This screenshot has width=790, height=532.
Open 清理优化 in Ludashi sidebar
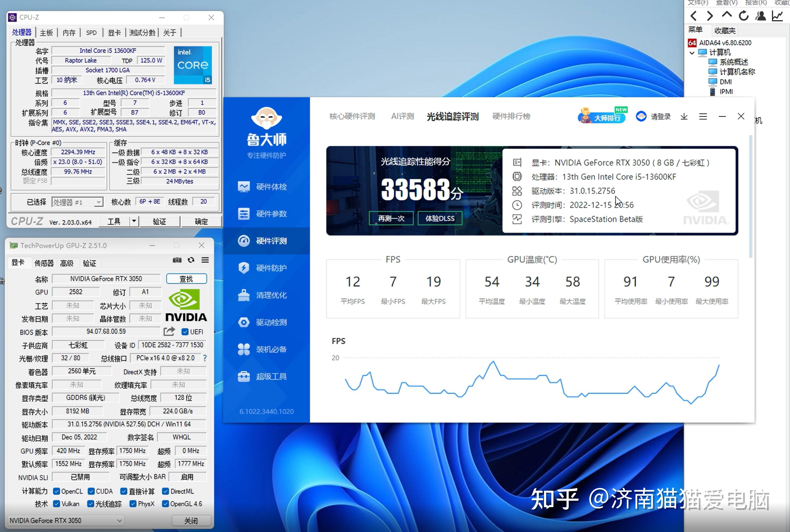266,295
